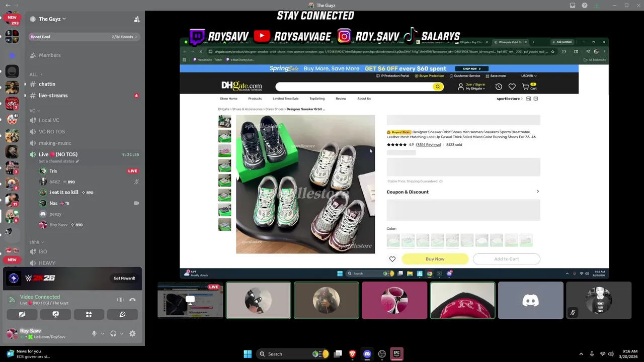Join the Local VC voice channel

[49, 120]
